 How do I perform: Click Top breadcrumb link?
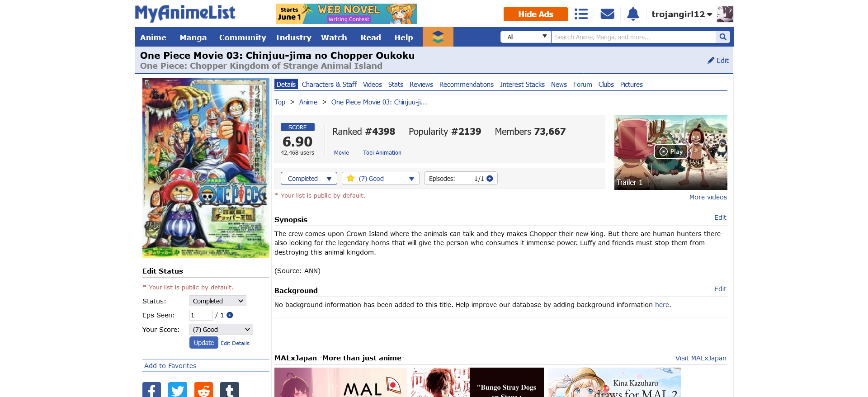pyautogui.click(x=280, y=102)
